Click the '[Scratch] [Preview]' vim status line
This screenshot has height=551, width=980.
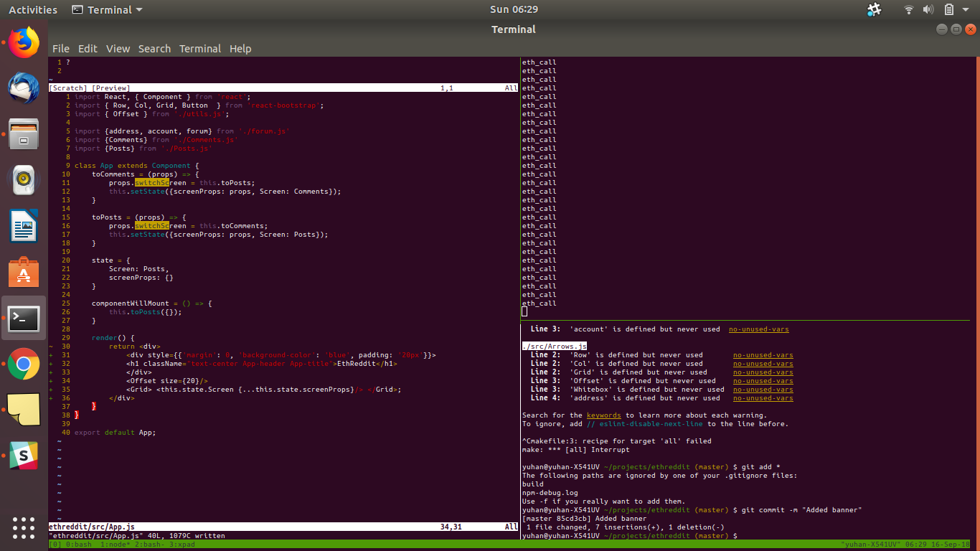(283, 88)
